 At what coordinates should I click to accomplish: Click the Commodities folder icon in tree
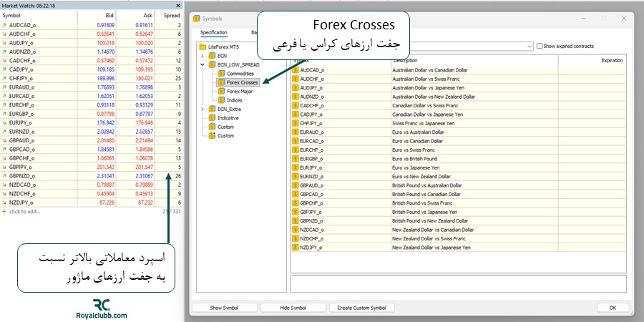221,74
